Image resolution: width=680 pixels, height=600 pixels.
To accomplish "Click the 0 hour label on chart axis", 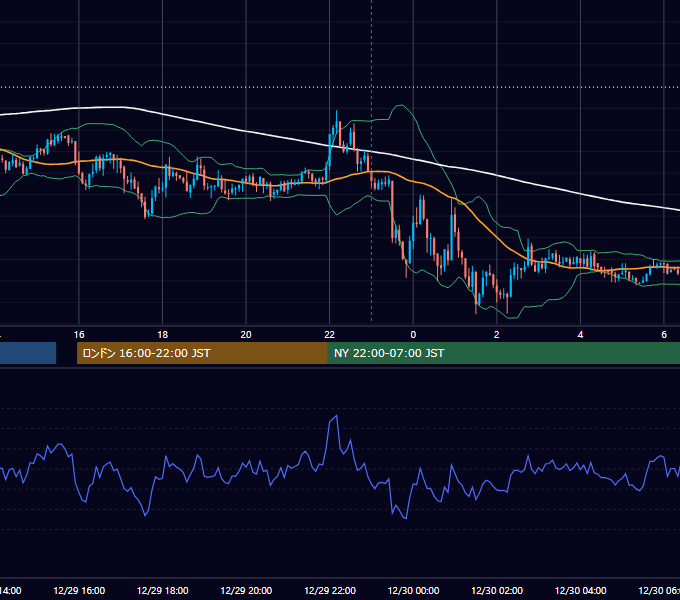I will 413,334.
